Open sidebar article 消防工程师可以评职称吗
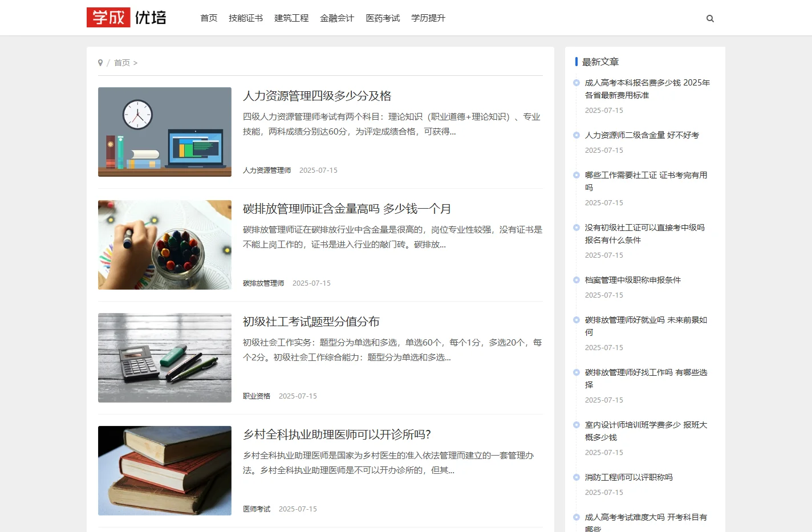Image resolution: width=812 pixels, height=532 pixels. [x=629, y=477]
